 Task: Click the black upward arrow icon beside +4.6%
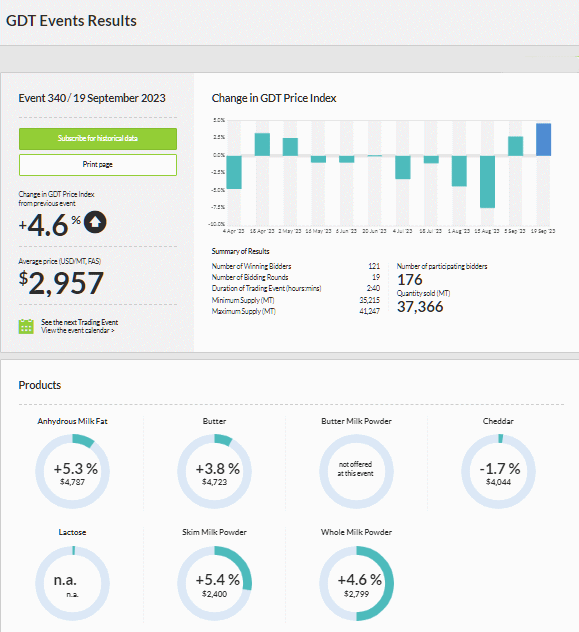(95, 222)
